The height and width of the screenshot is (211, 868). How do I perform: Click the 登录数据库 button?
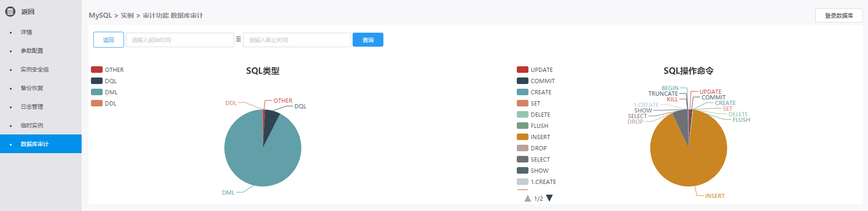[x=839, y=15]
